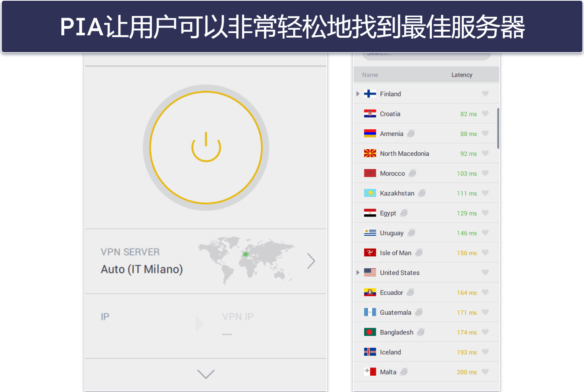Favorite Uruguay with its heart icon
This screenshot has width=584, height=392.
485,233
